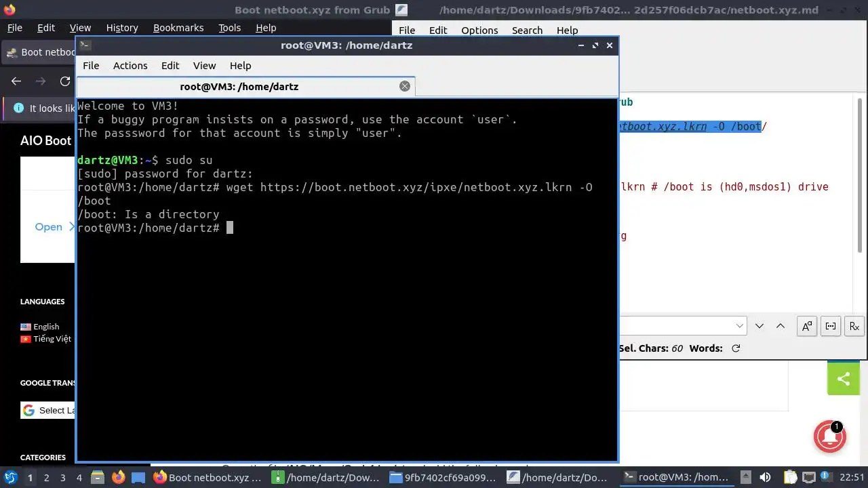The width and height of the screenshot is (868, 488).
Task: Click the text editor vertical scrollbar
Action: tap(860, 174)
